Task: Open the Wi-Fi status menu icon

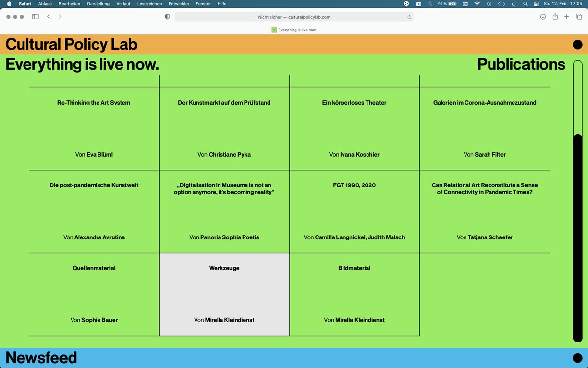Action: tap(477, 4)
